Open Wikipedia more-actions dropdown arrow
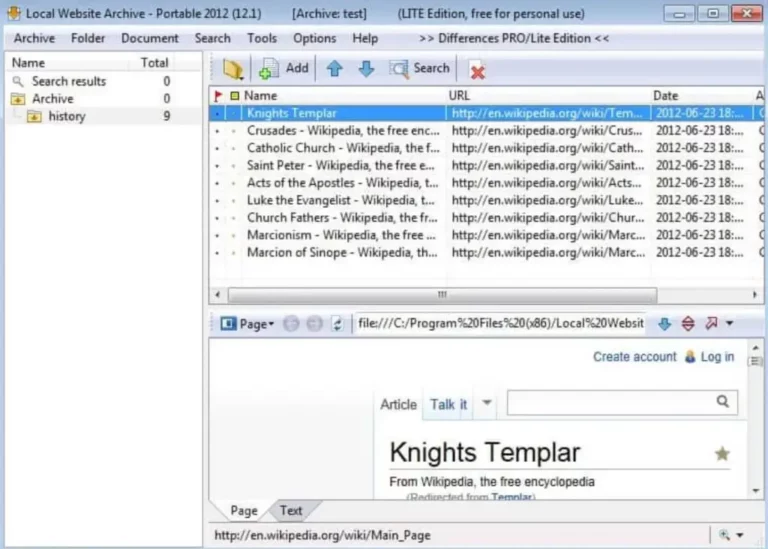This screenshot has height=549, width=768. coord(486,403)
